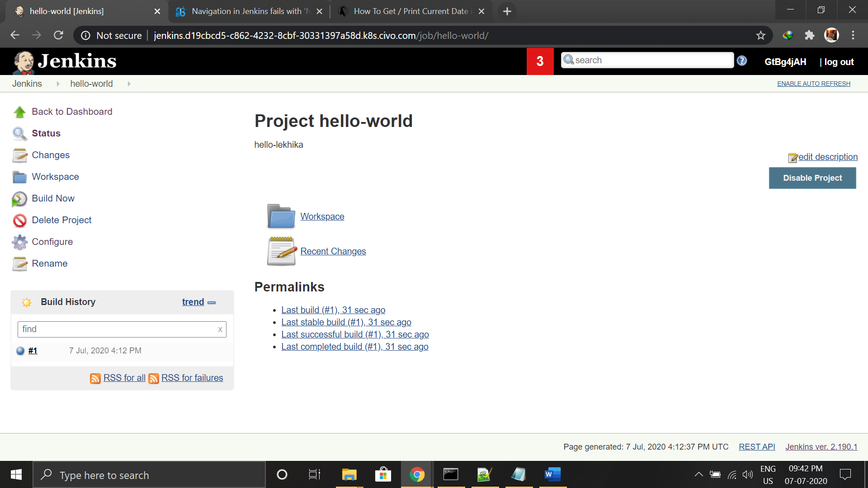Click the Build Now clock icon

19,199
